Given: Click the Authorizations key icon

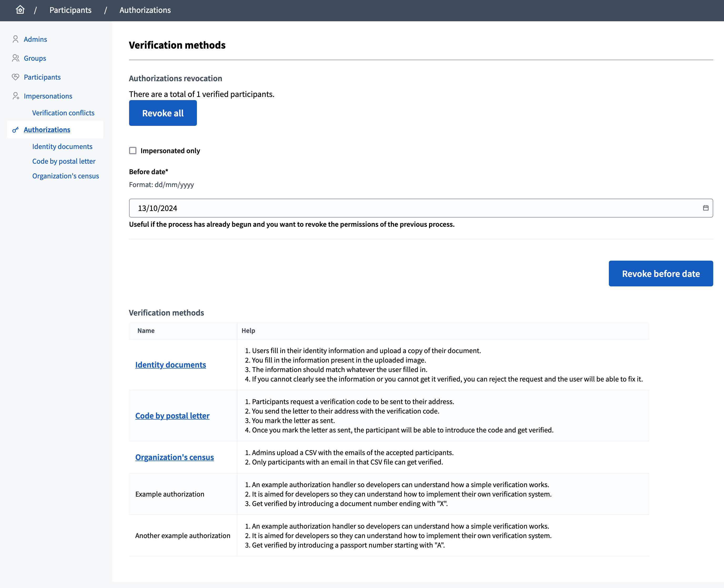Looking at the screenshot, I should (15, 130).
